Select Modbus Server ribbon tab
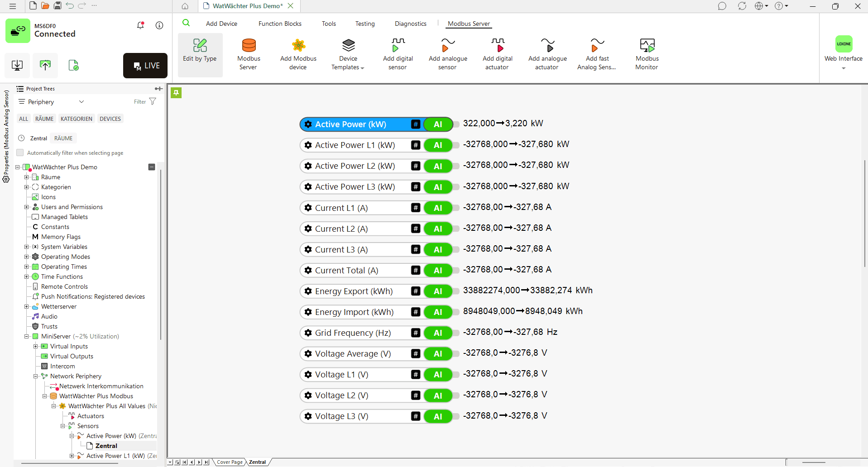 coord(469,24)
